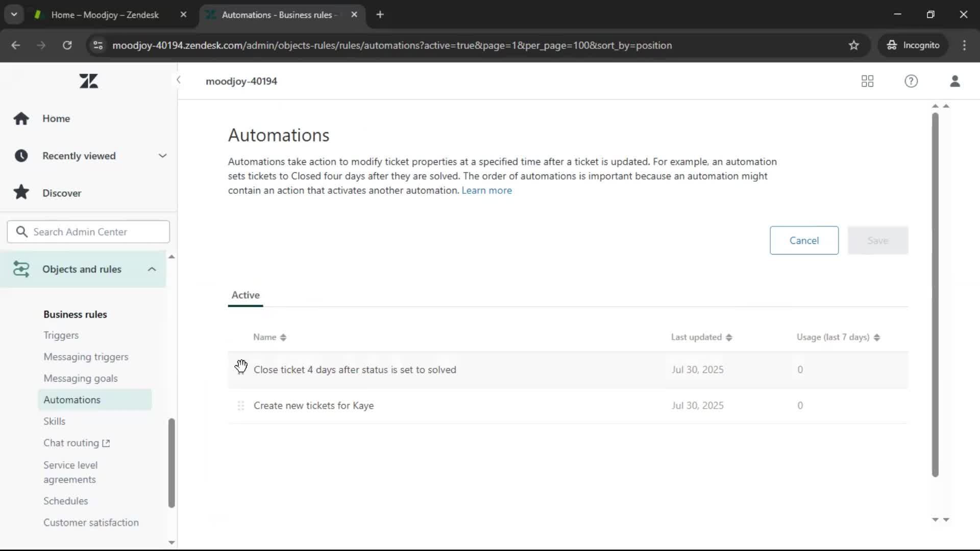Click the sidebar scroll down arrow
980x551 pixels.
click(171, 543)
